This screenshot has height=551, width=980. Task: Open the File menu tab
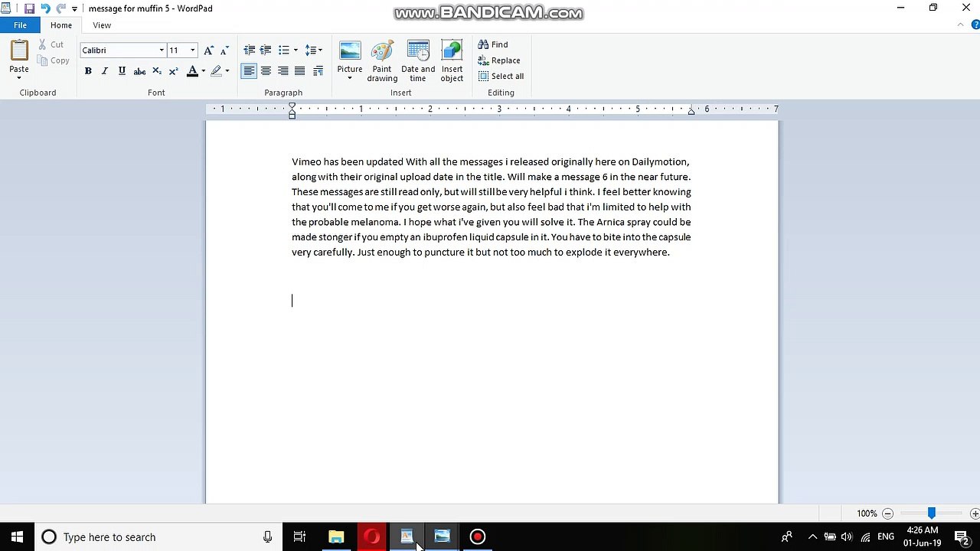point(20,25)
